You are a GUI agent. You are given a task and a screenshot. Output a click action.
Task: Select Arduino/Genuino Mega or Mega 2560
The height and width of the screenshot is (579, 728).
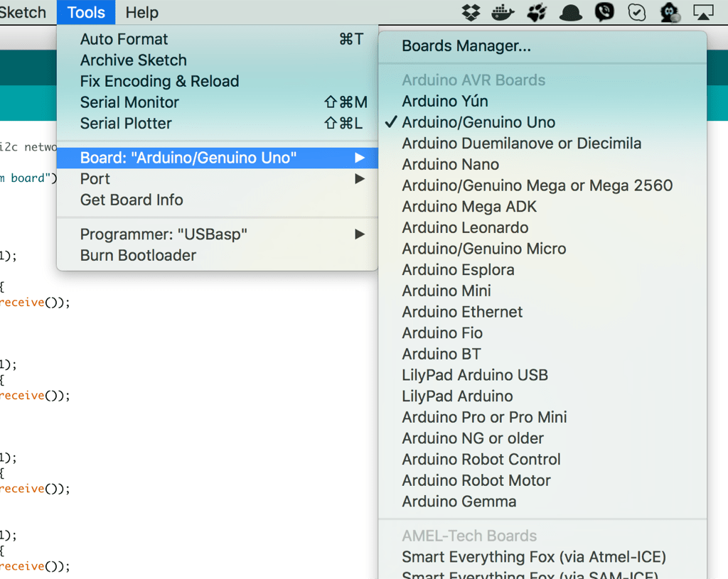pos(542,185)
